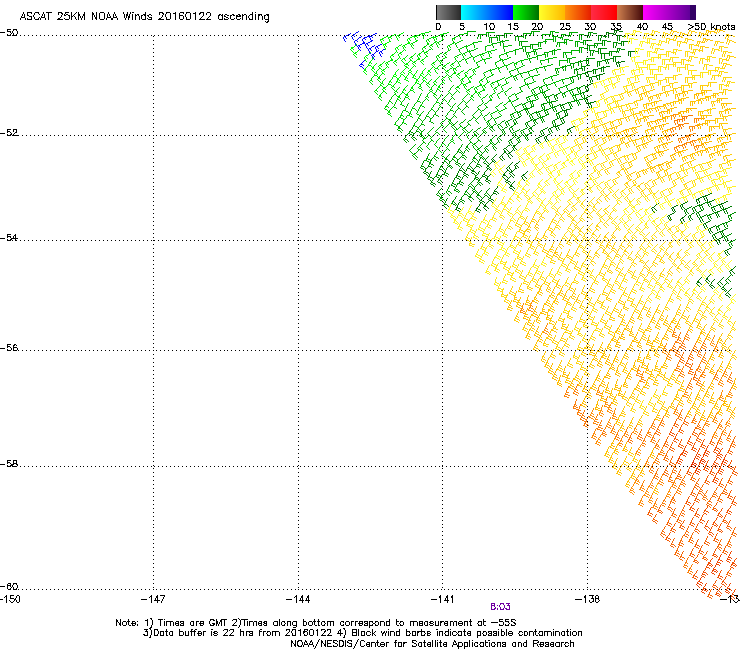740x650 pixels.
Task: Click the -50 latitude axis label
Action: 9,33
